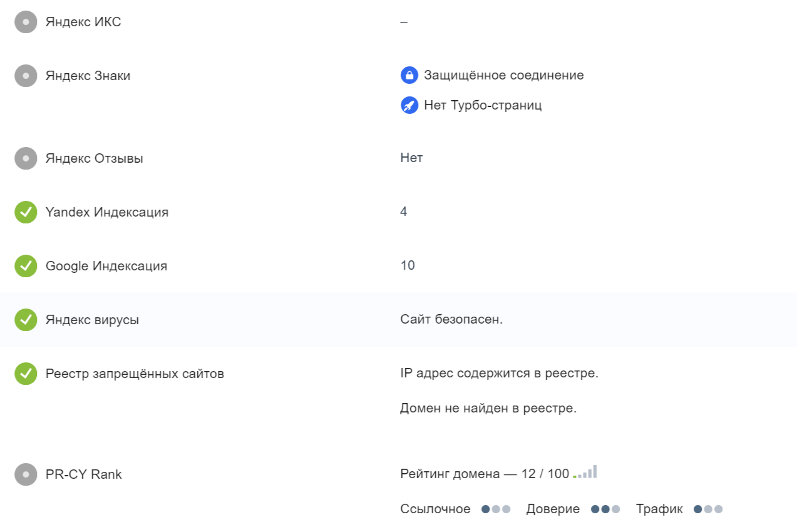
Task: Click the Сайт безопасен status text
Action: pos(451,320)
